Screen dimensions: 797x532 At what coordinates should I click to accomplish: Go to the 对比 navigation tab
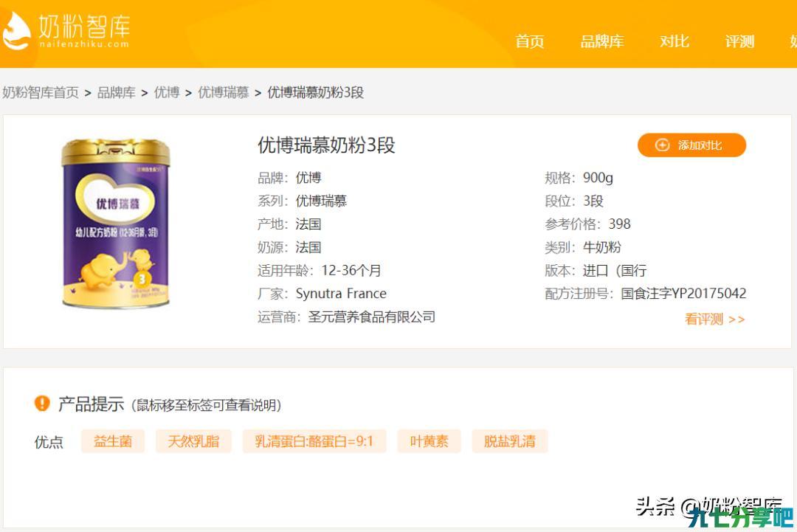pos(674,41)
